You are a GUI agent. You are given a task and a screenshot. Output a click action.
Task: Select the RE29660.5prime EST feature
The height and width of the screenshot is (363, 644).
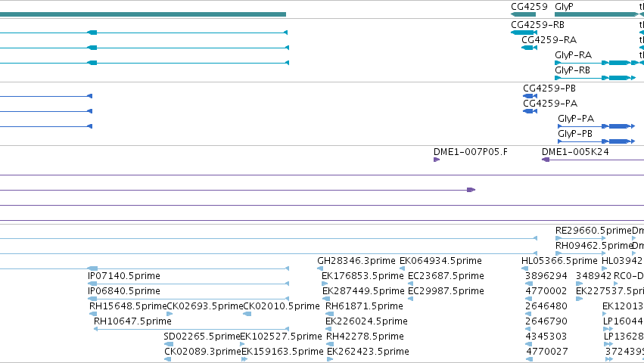580,238
